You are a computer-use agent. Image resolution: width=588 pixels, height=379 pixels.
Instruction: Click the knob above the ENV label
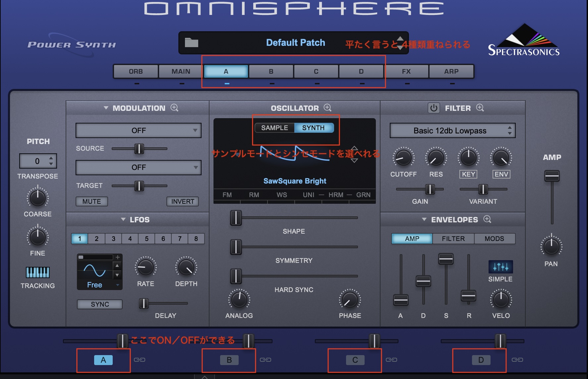click(501, 158)
